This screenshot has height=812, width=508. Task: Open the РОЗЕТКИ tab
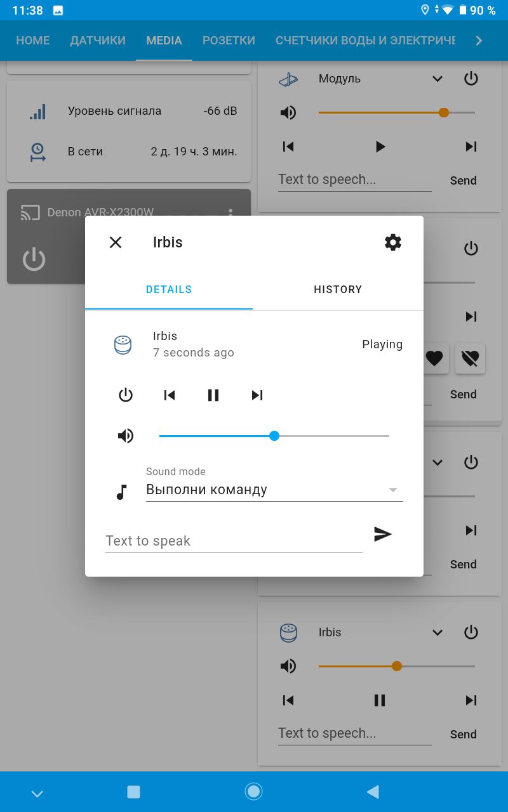[x=229, y=41]
